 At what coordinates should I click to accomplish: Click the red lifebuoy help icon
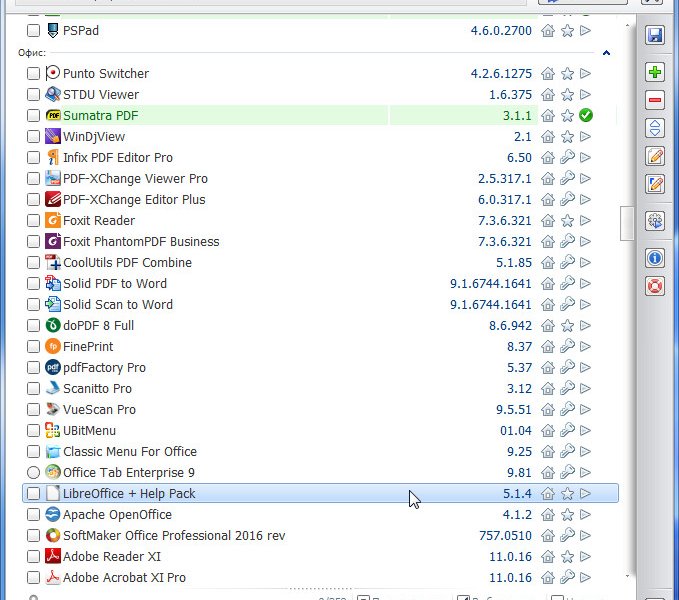(x=655, y=286)
